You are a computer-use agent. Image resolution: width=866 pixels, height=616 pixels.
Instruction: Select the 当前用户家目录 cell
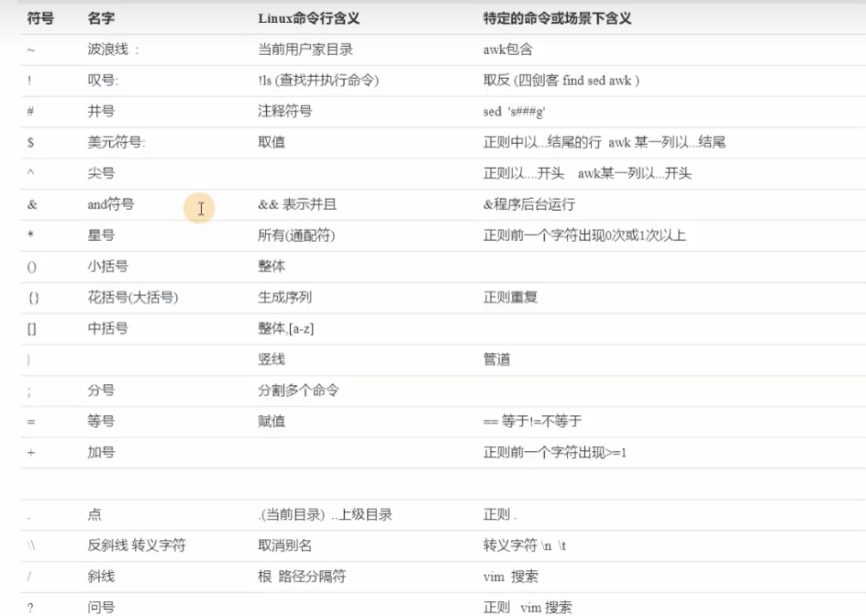[x=305, y=49]
